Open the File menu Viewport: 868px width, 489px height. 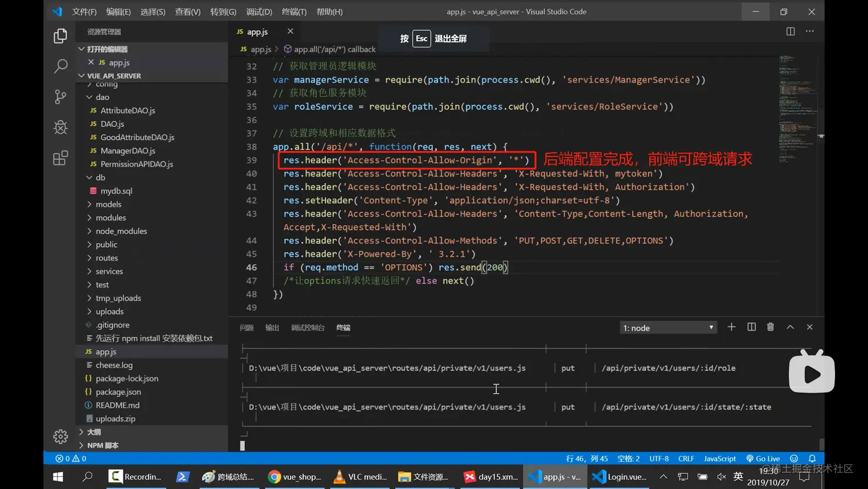pyautogui.click(x=84, y=11)
